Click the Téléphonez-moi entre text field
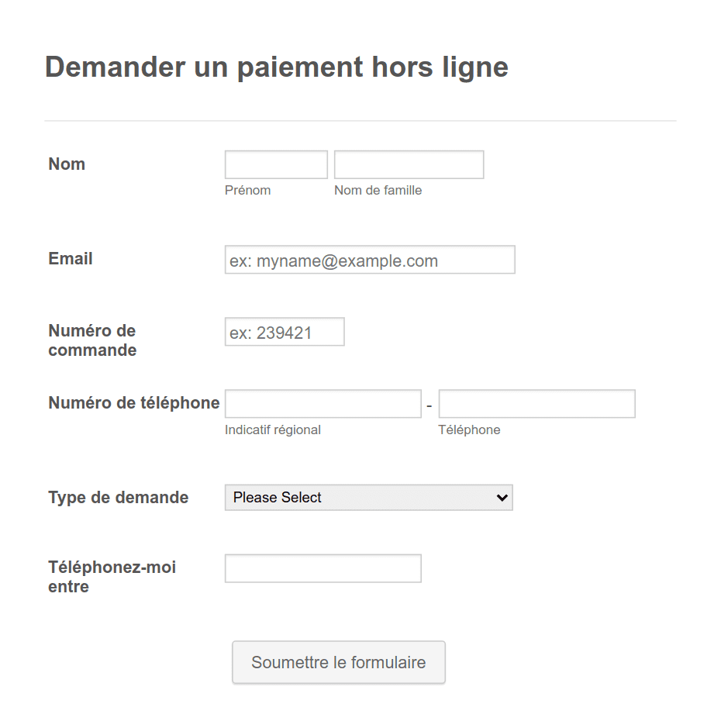This screenshot has height=728, width=721. point(323,568)
